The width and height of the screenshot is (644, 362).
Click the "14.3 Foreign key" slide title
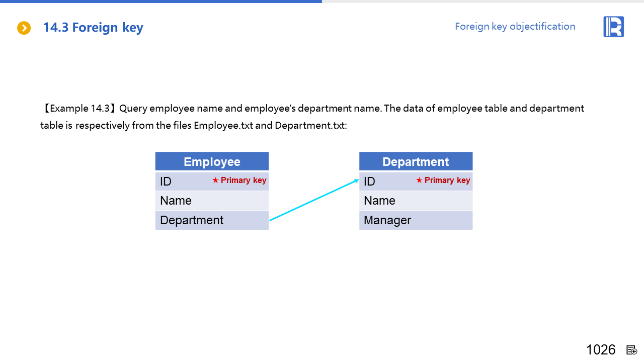point(93,27)
